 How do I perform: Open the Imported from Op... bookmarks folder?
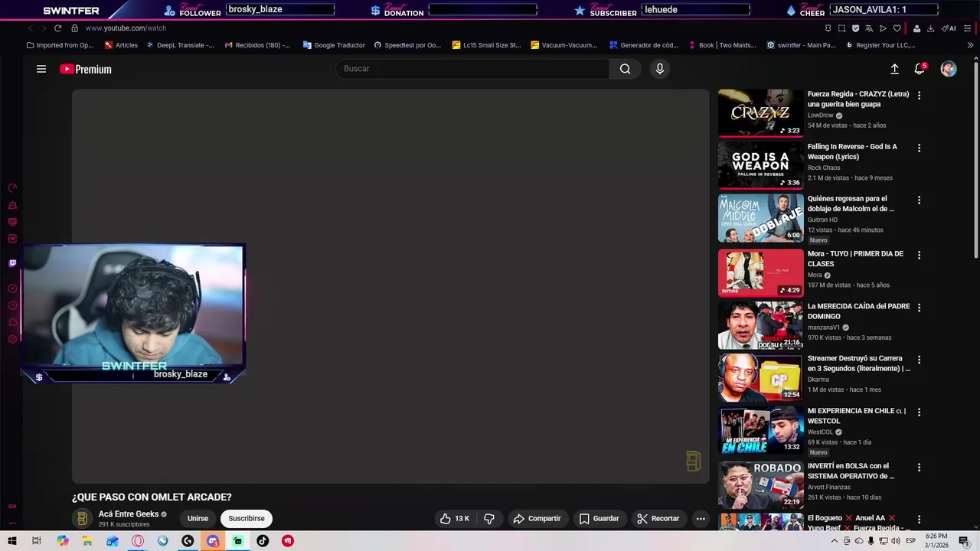tap(60, 45)
